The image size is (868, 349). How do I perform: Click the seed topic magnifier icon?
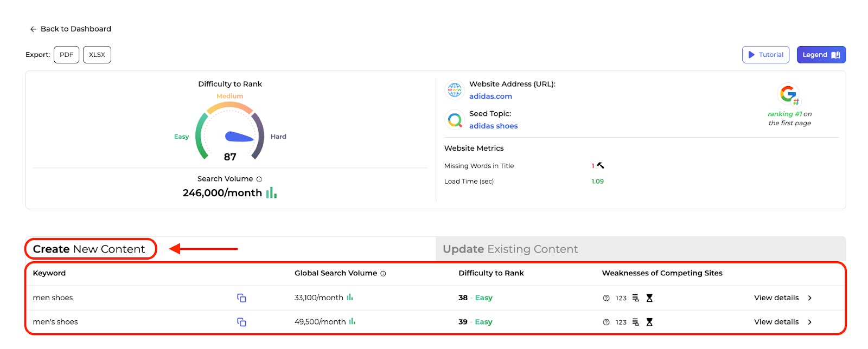click(x=455, y=119)
